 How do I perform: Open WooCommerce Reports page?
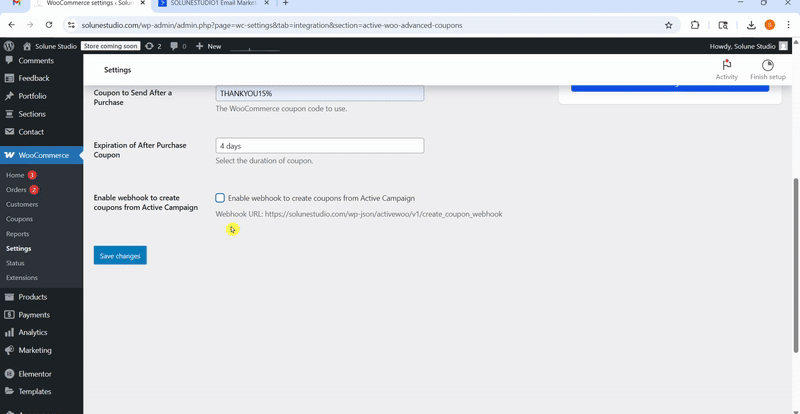(17, 234)
